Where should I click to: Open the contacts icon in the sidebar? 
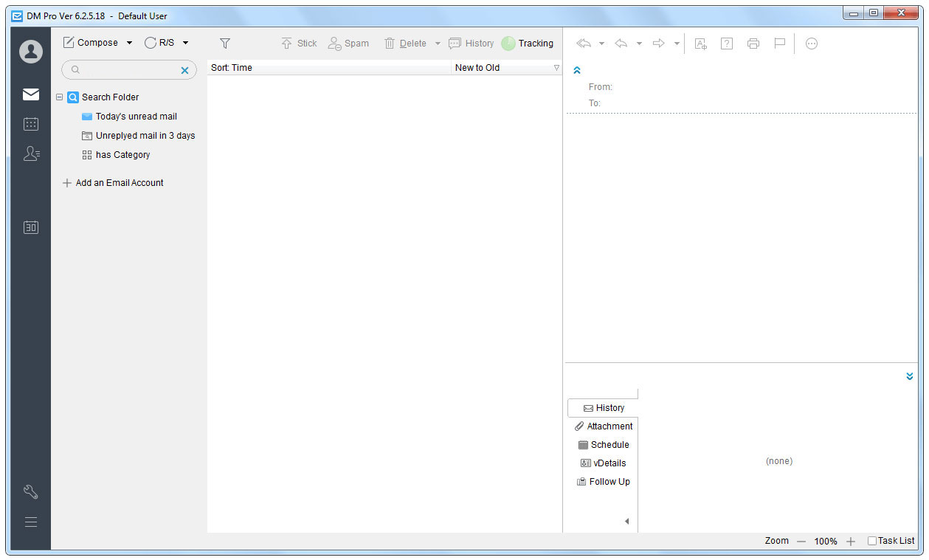31,153
